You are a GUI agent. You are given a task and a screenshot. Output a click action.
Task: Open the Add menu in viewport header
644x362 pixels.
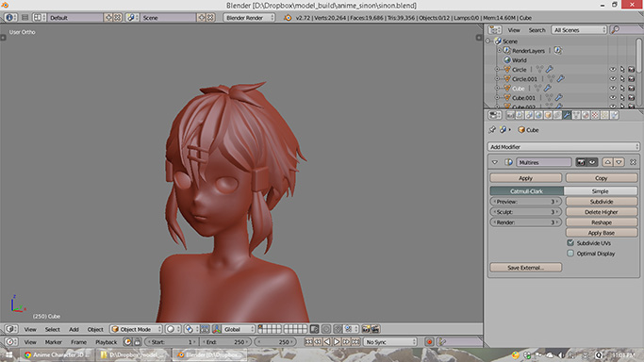click(74, 329)
